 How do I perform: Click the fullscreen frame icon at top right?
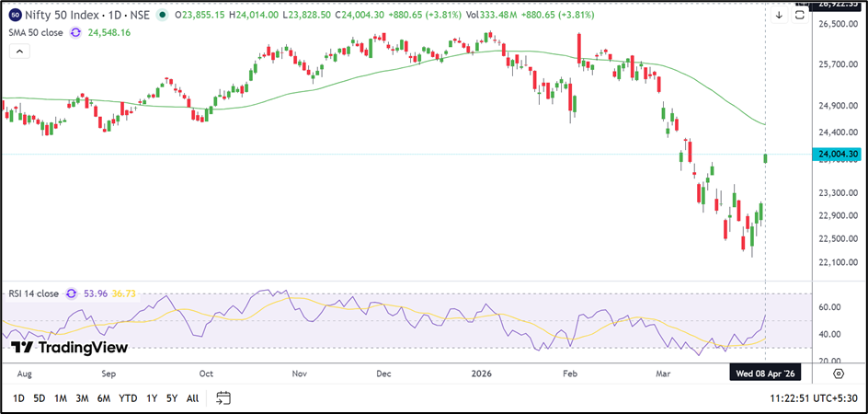(x=800, y=15)
